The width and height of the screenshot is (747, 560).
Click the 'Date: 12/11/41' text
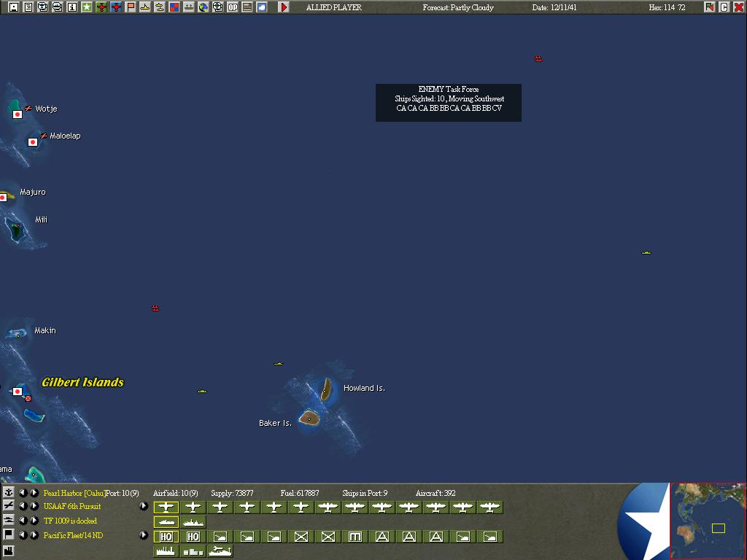tap(554, 7)
